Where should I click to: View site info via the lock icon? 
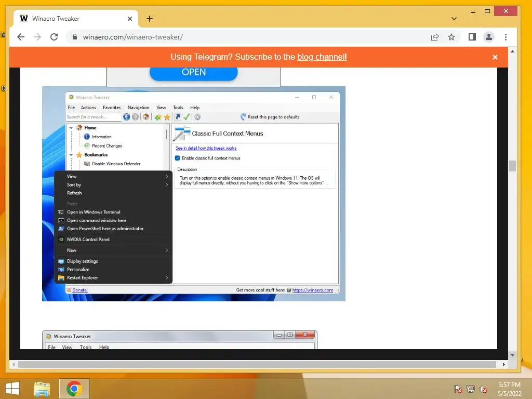pos(75,37)
